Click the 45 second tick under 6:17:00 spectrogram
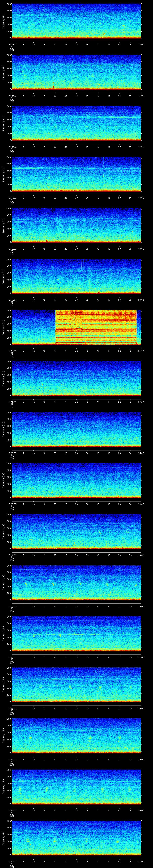The width and height of the screenshot is (153, 868). point(109,198)
